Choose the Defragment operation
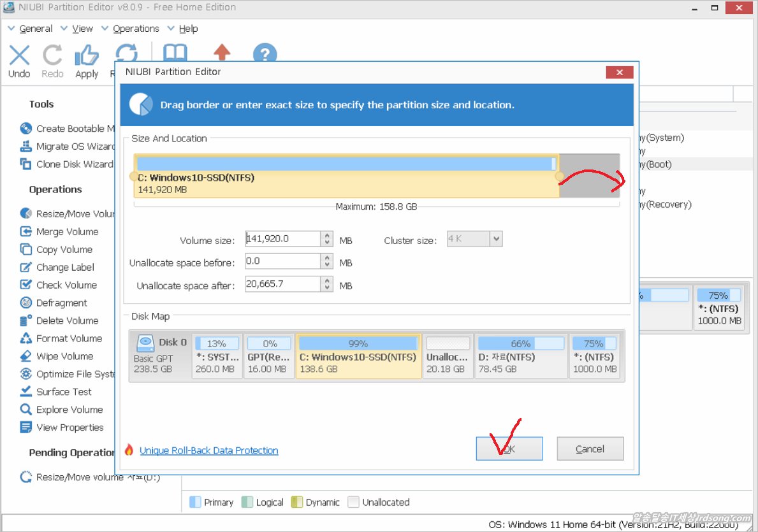Image resolution: width=758 pixels, height=532 pixels. tap(61, 303)
